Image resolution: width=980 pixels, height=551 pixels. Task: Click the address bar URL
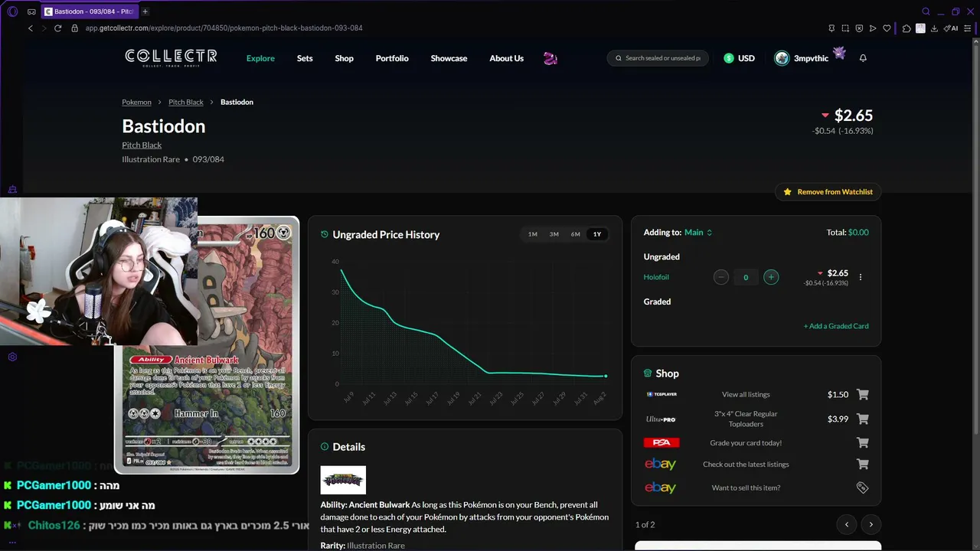[x=224, y=28]
